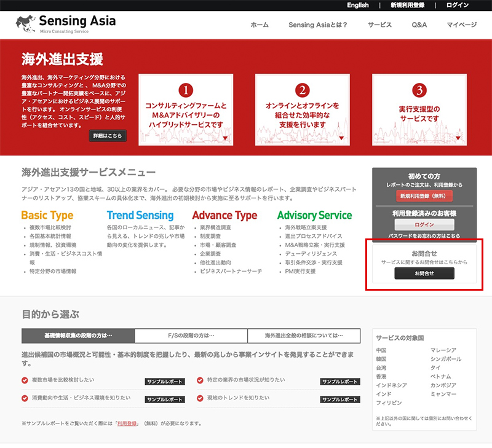The image size is (492, 448).
Task: Open Sensing Asiaとは？ menu item
Action: [x=318, y=25]
